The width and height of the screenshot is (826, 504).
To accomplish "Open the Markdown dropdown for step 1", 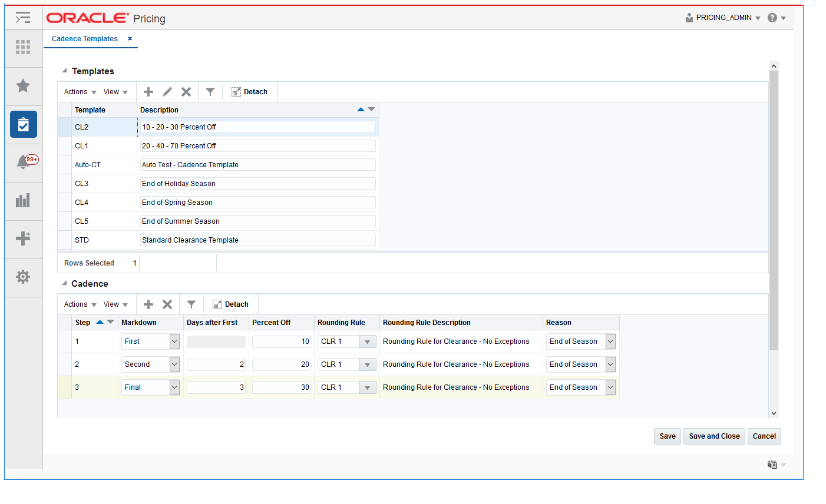I will 174,341.
